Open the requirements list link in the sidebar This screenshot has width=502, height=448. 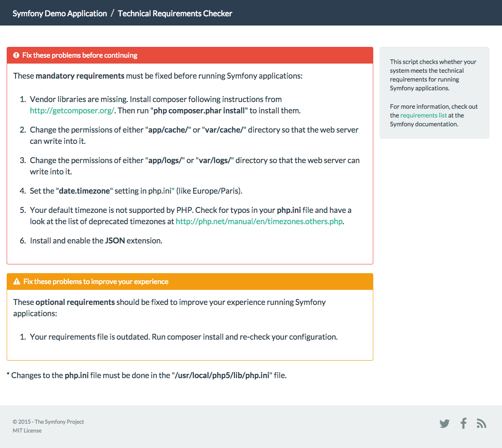pyautogui.click(x=423, y=115)
